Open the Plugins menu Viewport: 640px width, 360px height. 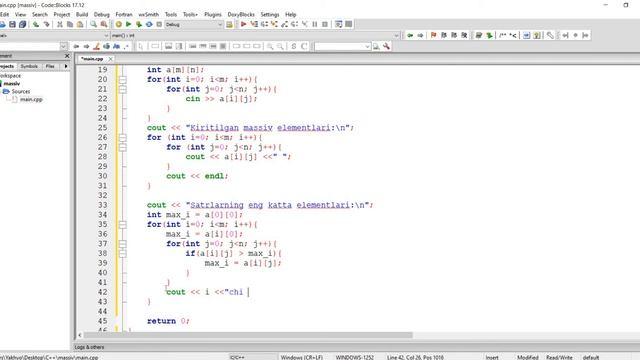tap(213, 14)
